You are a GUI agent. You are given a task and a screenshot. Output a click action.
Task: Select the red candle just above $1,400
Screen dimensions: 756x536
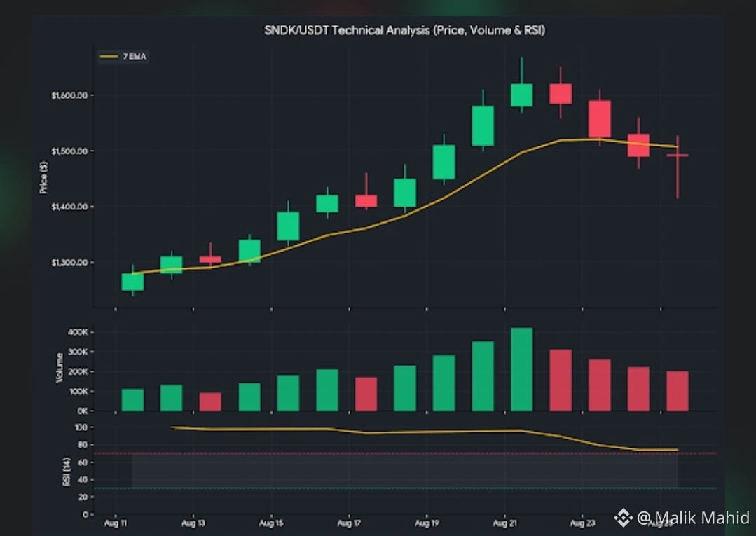pos(366,201)
